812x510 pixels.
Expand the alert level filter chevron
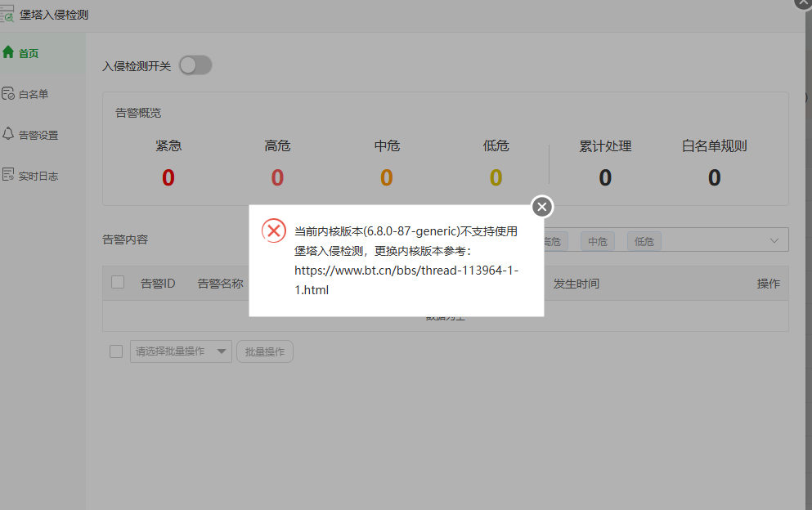pos(774,241)
